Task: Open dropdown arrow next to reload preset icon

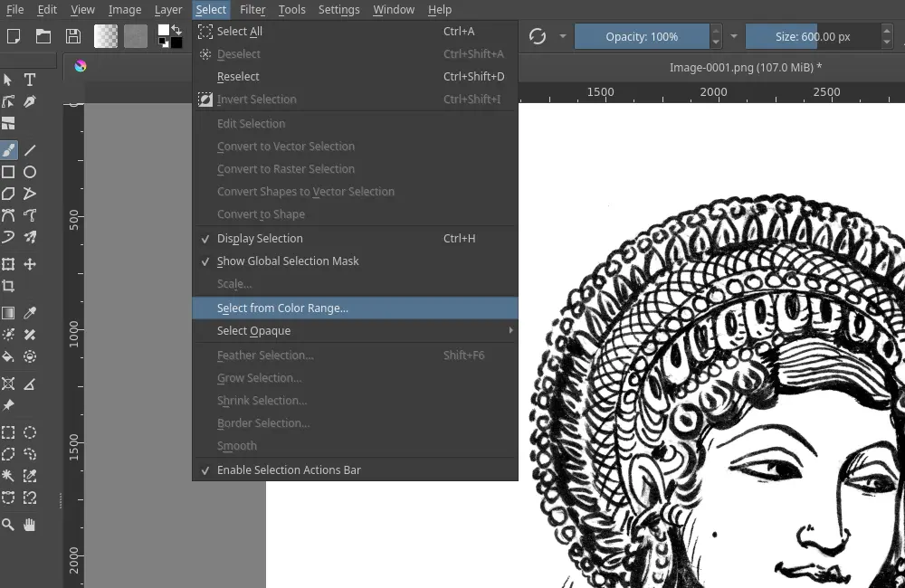Action: (562, 36)
